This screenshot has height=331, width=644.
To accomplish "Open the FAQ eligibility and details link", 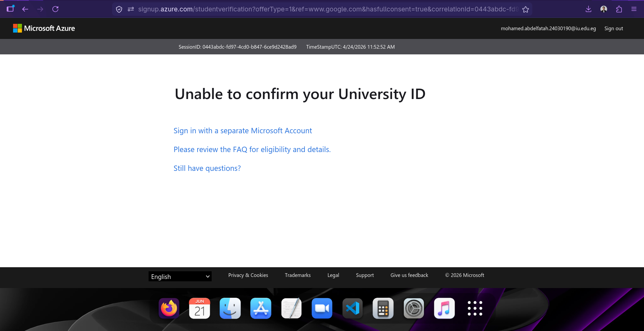I will [252, 149].
